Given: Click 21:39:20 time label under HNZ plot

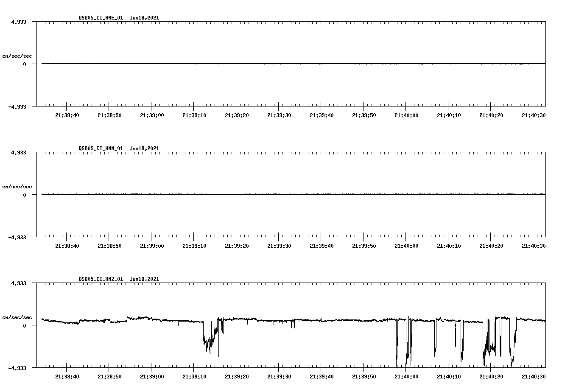Looking at the screenshot, I should (x=237, y=377).
